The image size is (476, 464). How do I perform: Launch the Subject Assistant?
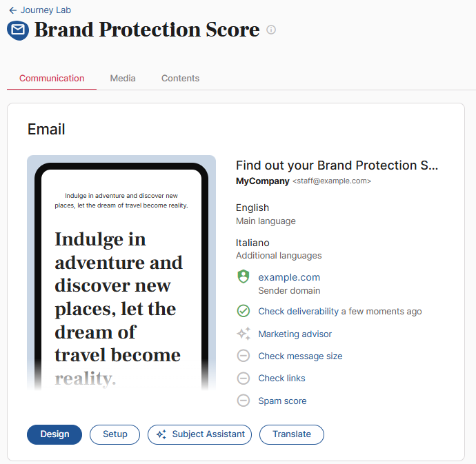(x=199, y=434)
